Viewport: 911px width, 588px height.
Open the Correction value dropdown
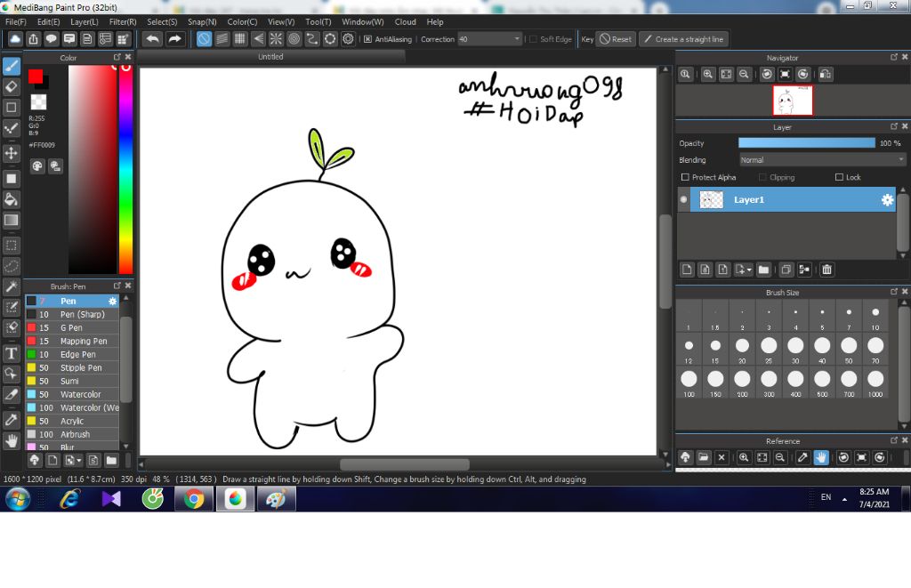click(517, 39)
